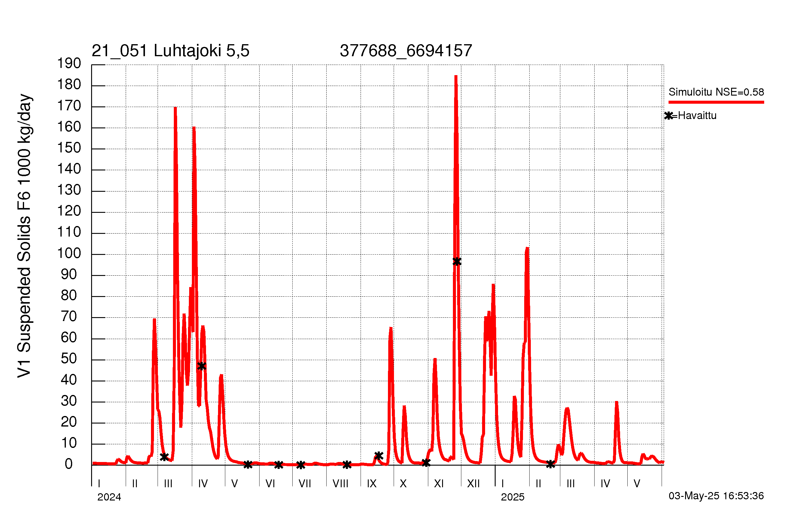Click the coordinate label '377688_6694157'
This screenshot has width=812, height=511.
pos(406,51)
